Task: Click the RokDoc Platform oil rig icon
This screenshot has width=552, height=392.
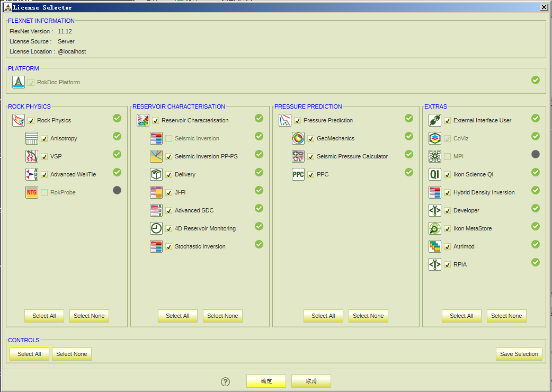Action: coord(19,82)
